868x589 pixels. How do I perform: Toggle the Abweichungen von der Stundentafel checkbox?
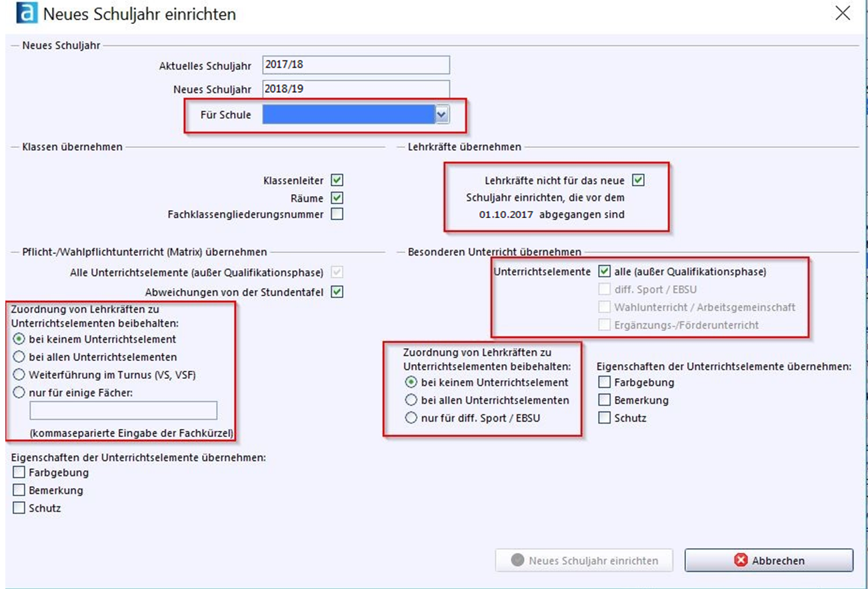click(x=337, y=291)
